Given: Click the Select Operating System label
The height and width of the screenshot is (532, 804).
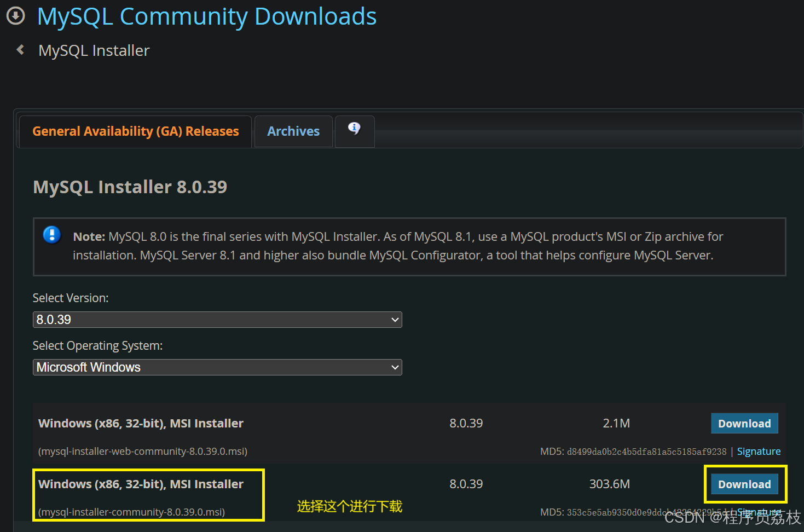Looking at the screenshot, I should click(97, 346).
